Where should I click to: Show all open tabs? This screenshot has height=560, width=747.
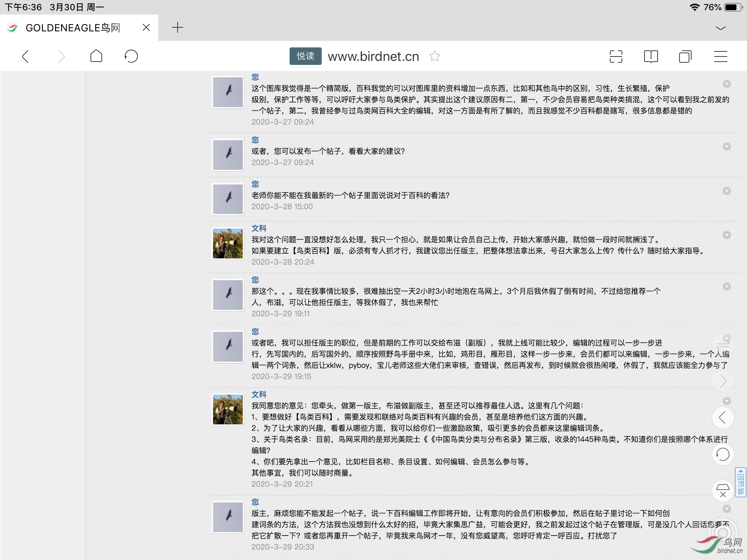[x=685, y=57]
